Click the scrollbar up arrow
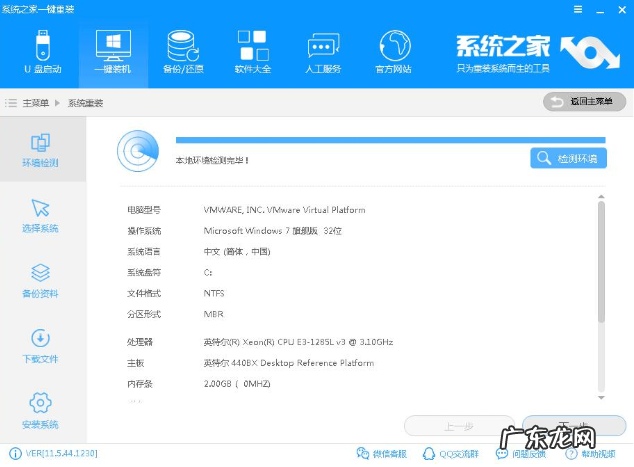 [x=601, y=197]
